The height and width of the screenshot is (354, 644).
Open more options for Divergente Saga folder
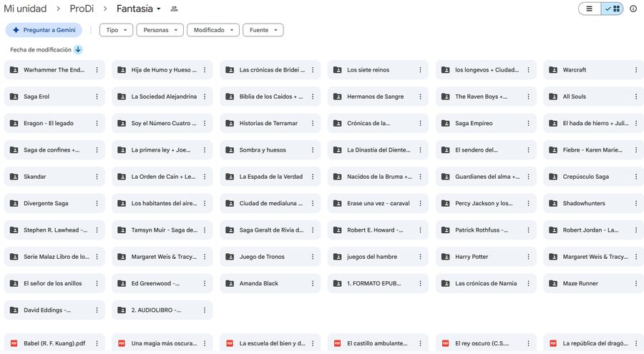[x=97, y=203]
